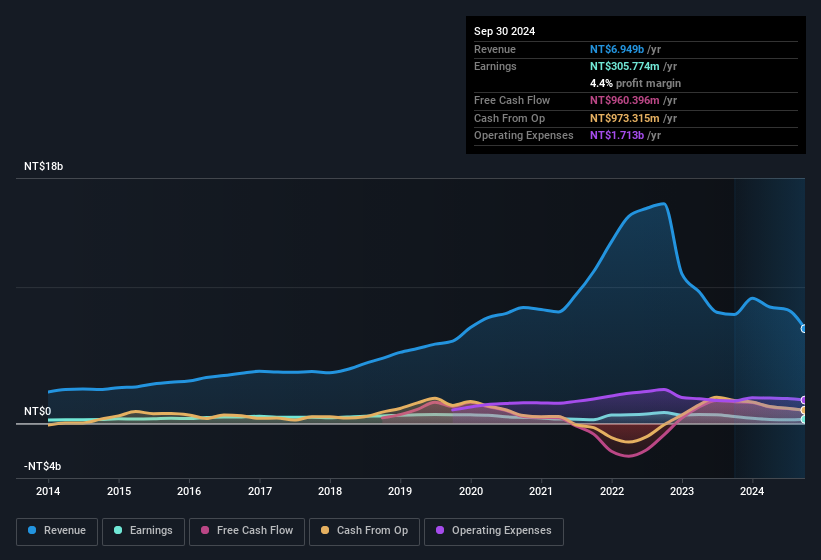Click the NT$960.396m free cash flow value
The width and height of the screenshot is (821, 560).
[625, 100]
